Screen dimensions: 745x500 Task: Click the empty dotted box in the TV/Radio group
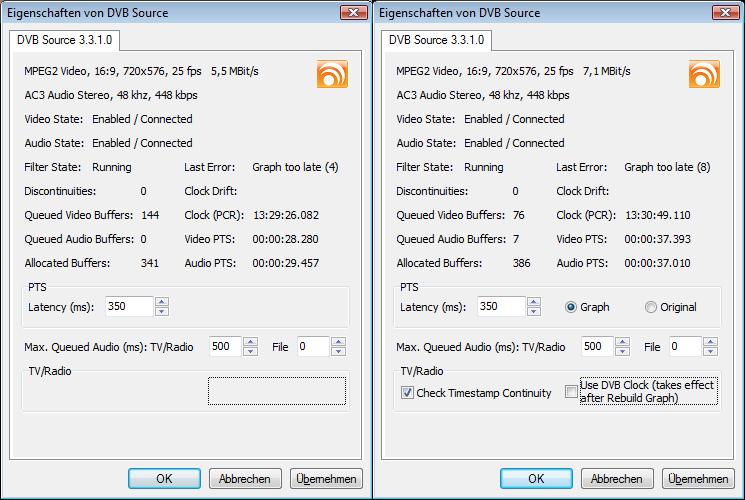(x=277, y=391)
